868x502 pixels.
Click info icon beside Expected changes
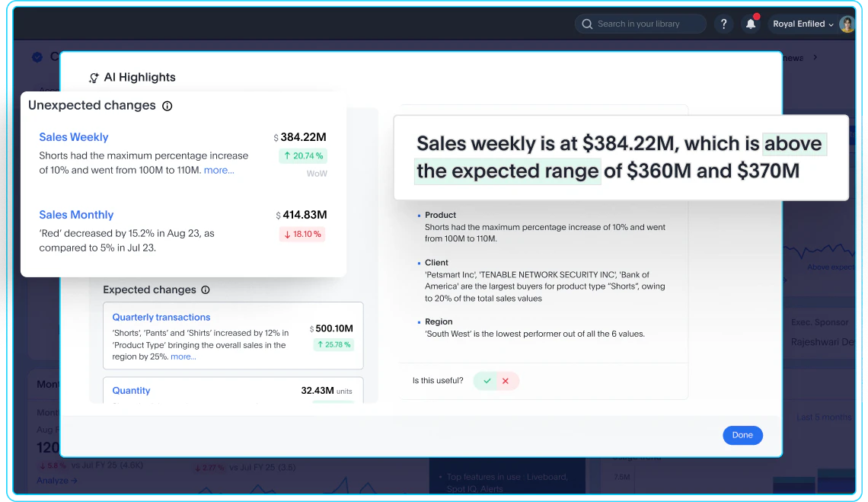(206, 289)
